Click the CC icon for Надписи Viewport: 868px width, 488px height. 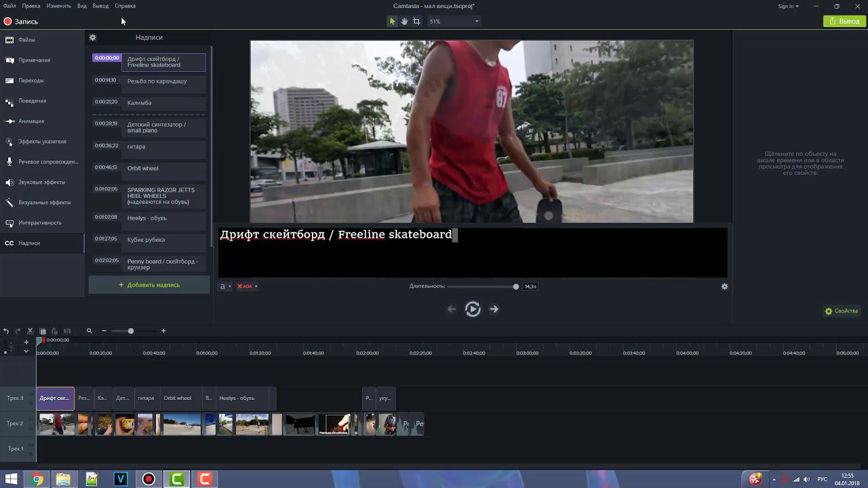pos(9,243)
